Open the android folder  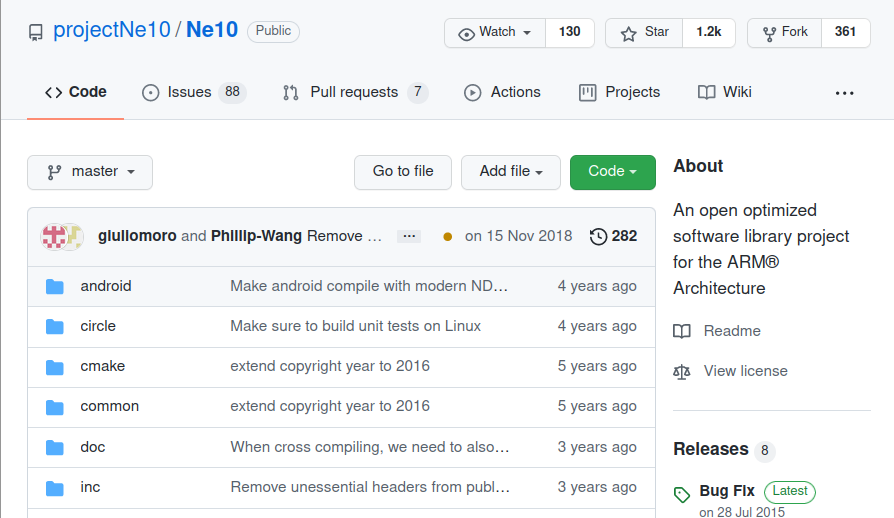coord(106,286)
